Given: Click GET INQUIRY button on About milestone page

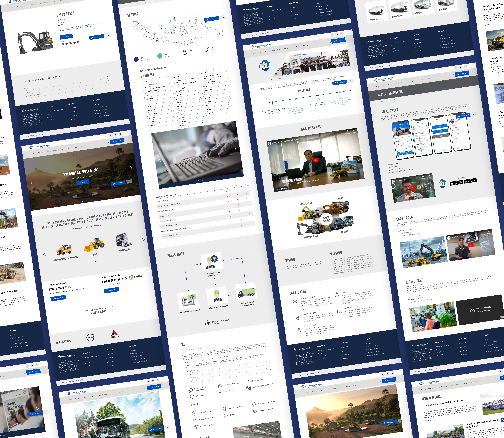Looking at the screenshot, I should tap(340, 83).
